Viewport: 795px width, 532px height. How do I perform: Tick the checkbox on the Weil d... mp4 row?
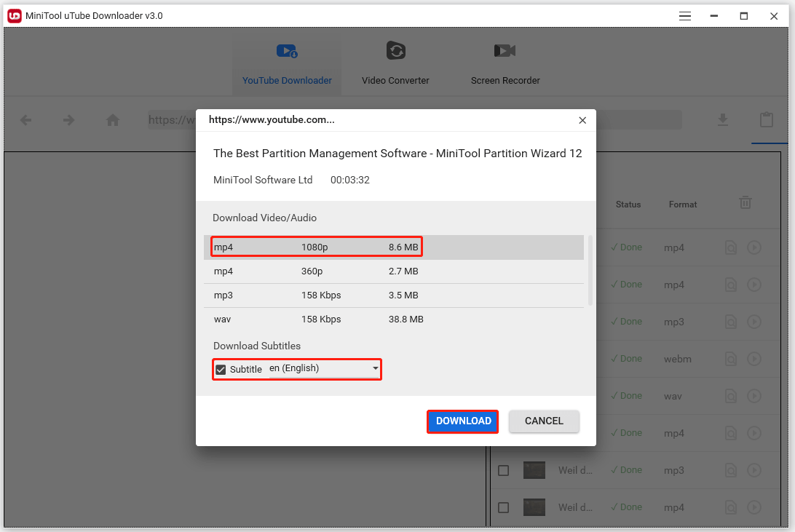pyautogui.click(x=504, y=507)
